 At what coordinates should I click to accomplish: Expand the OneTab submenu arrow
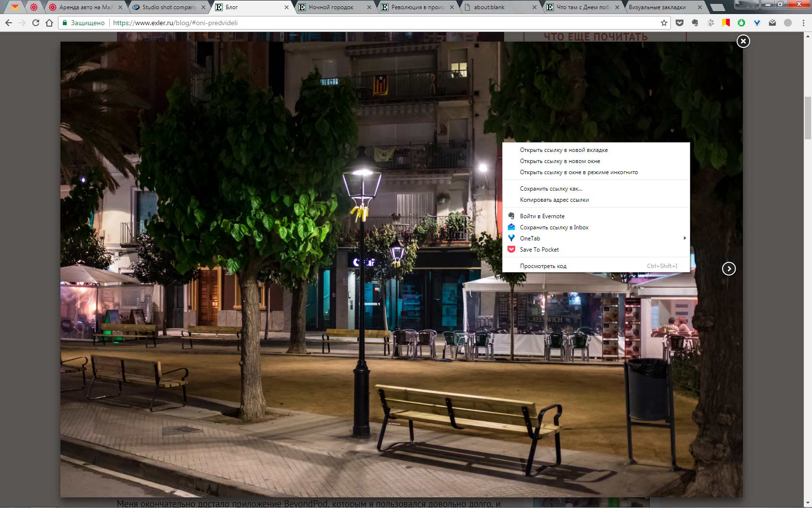coord(684,238)
